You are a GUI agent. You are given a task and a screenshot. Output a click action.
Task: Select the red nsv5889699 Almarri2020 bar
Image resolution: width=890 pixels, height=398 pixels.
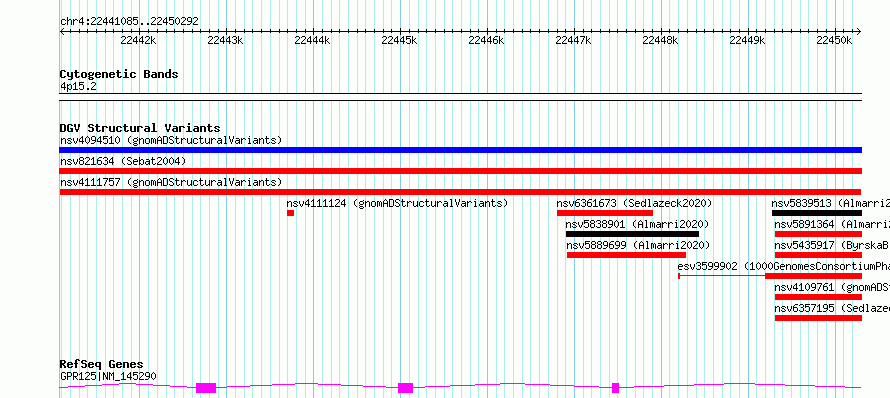(x=626, y=255)
